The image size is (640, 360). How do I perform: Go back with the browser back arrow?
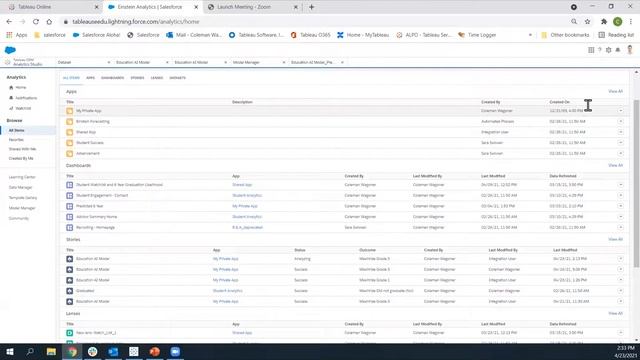tap(9, 22)
